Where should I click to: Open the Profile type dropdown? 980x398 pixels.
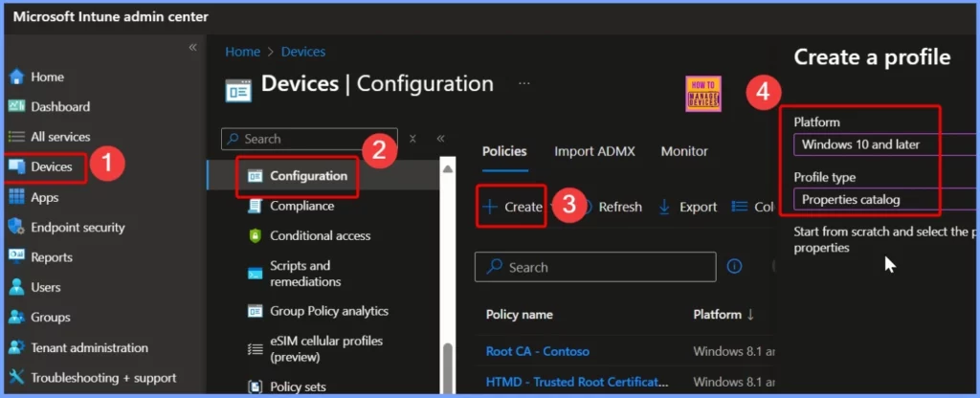pyautogui.click(x=886, y=200)
